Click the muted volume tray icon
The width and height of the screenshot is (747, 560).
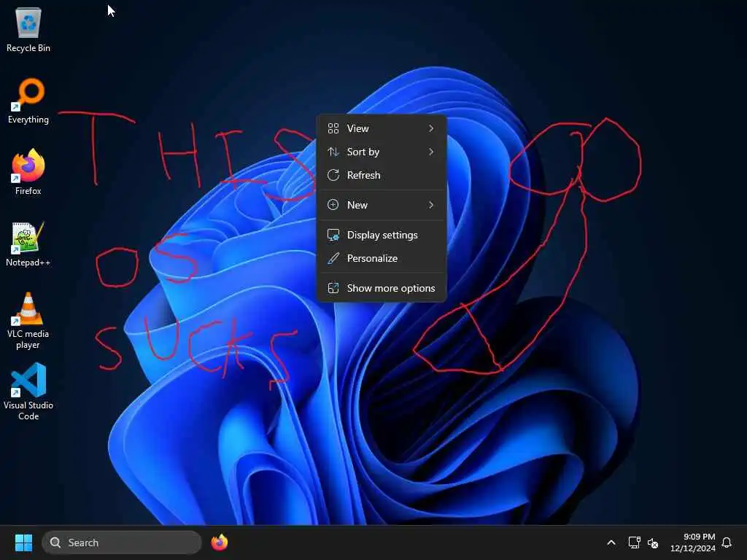coord(653,542)
